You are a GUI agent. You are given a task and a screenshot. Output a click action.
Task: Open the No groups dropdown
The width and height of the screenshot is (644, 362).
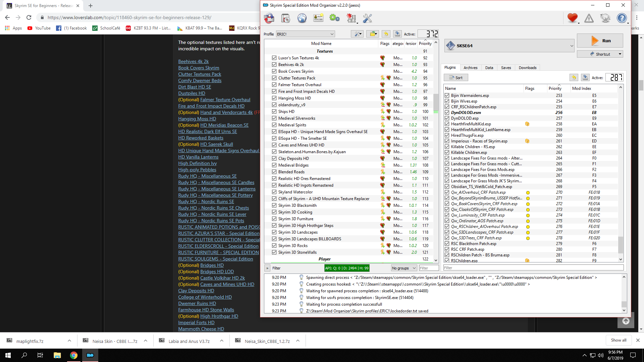(404, 268)
